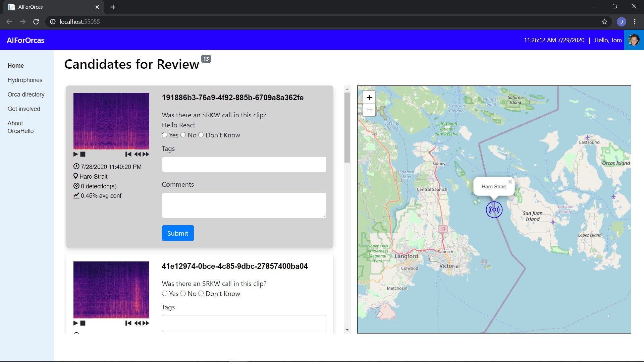Open the Hydrophones page from the sidebar
Viewport: 644px width, 362px height.
tap(25, 80)
